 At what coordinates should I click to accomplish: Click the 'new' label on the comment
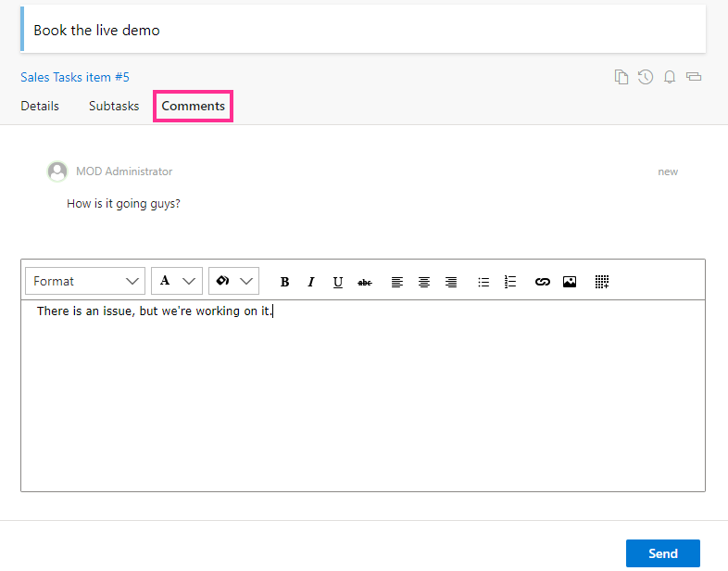pyautogui.click(x=668, y=171)
